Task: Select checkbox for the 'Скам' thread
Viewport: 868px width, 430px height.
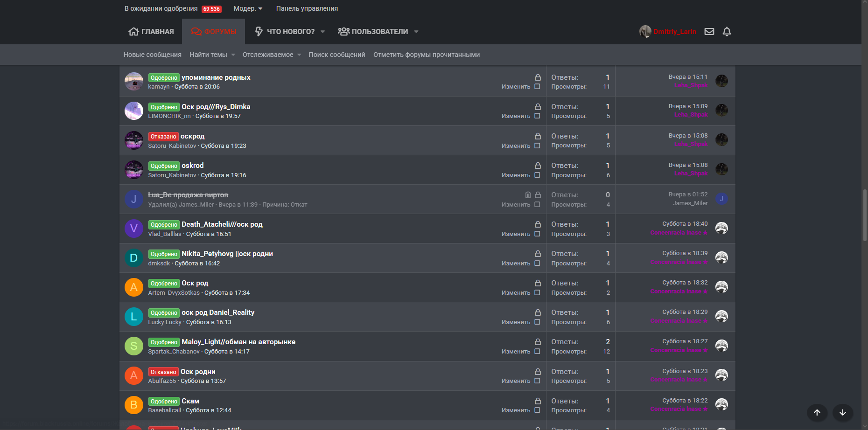Action: 537,410
